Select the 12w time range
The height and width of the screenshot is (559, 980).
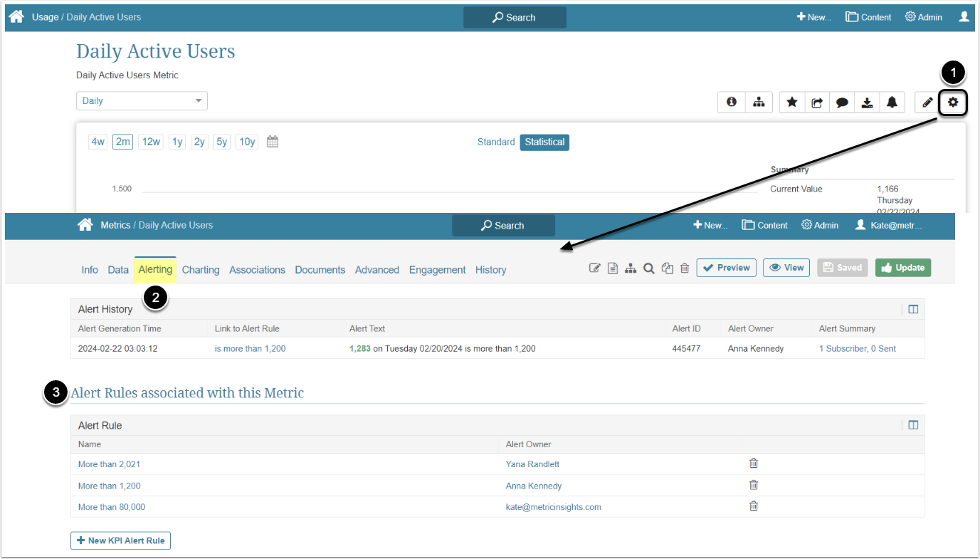pos(151,142)
